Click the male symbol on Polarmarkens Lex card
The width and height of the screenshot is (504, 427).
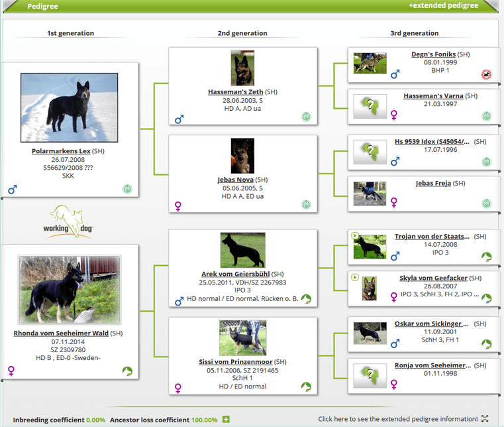click(x=12, y=190)
